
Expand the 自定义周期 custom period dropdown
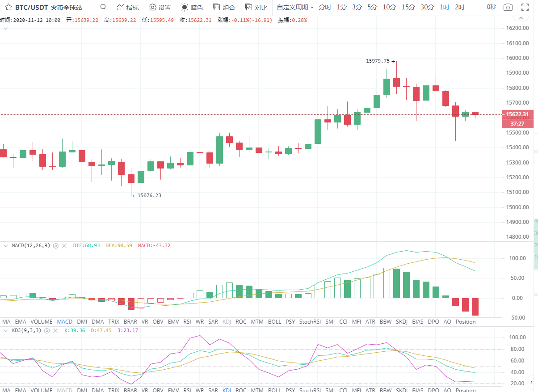tap(295, 8)
